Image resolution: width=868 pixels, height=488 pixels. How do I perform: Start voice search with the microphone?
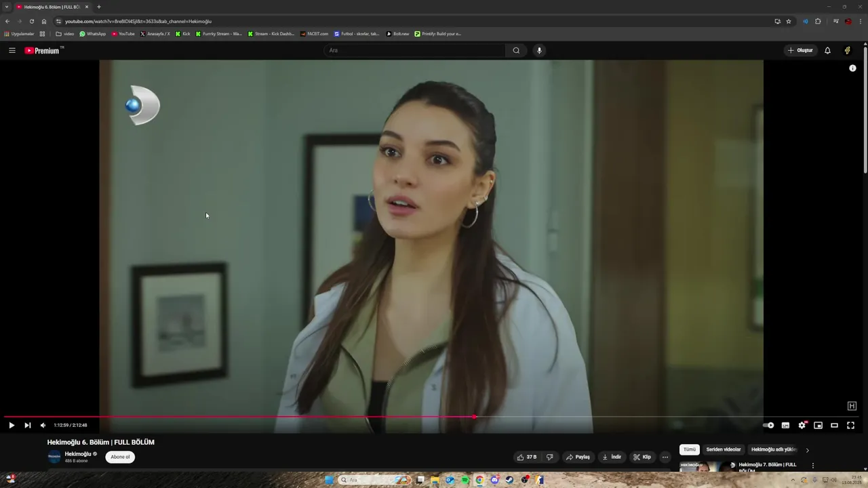point(539,50)
